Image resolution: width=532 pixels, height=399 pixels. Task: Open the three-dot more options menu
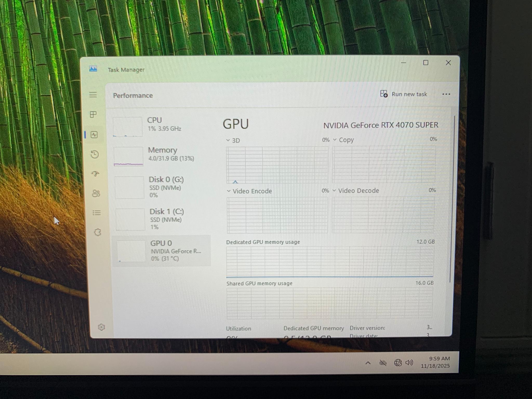446,94
